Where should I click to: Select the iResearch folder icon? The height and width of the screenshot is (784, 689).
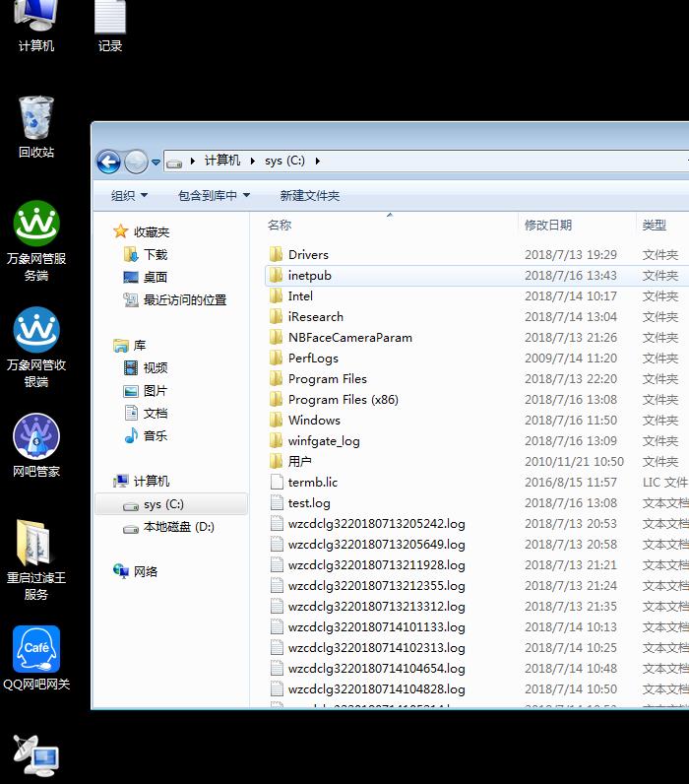tap(276, 316)
